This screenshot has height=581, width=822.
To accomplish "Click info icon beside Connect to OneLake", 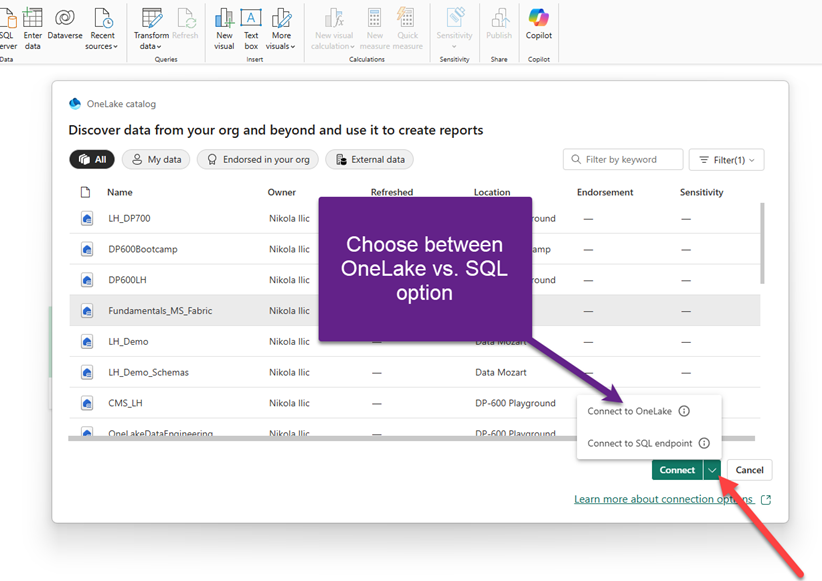I will click(684, 411).
